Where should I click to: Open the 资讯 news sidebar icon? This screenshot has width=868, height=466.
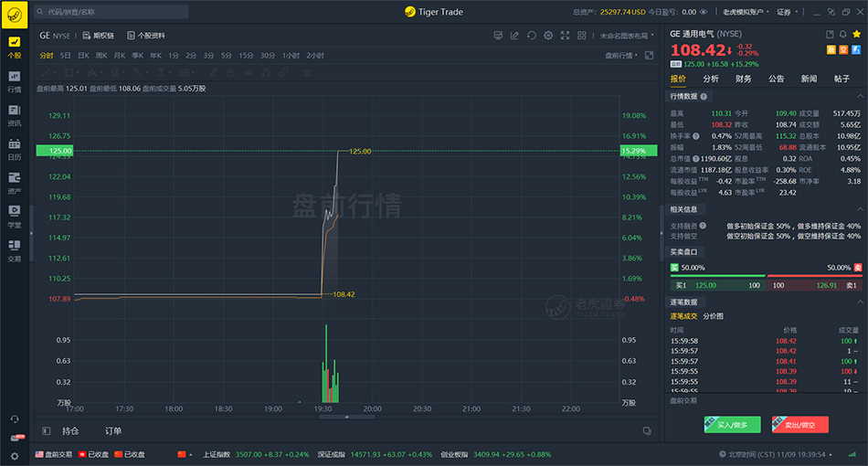(15, 115)
